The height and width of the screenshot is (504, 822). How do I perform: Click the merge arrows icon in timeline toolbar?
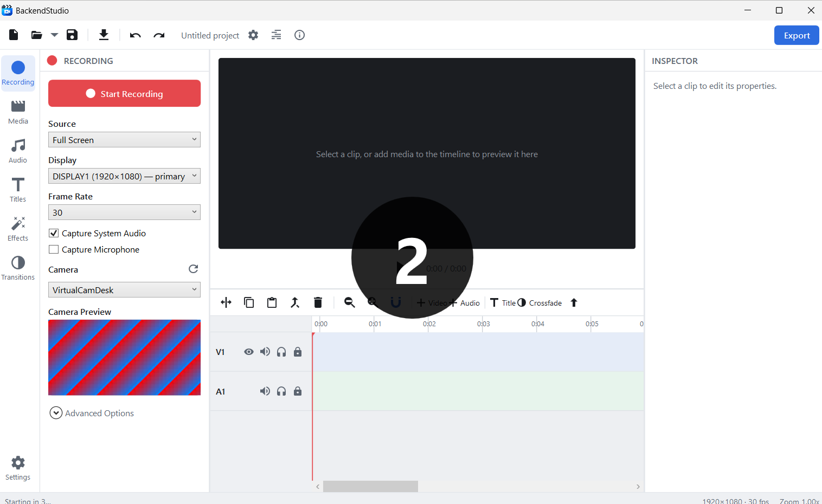[295, 302]
